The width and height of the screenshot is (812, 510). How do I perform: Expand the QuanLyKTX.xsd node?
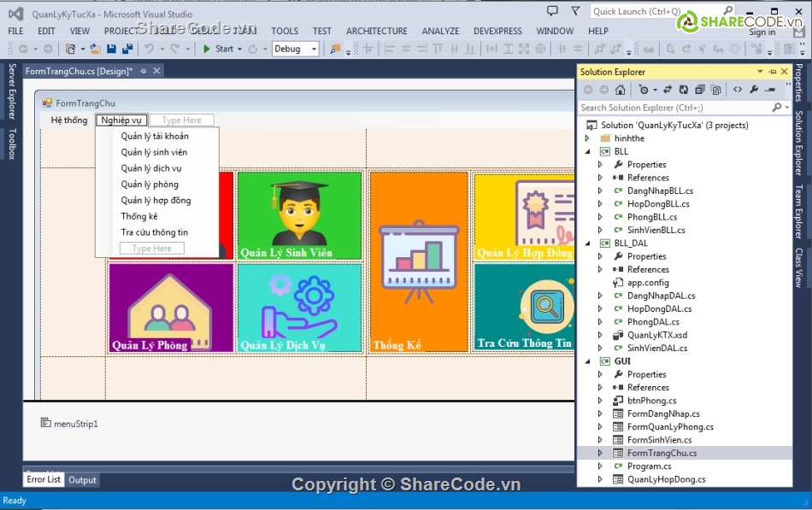point(600,335)
